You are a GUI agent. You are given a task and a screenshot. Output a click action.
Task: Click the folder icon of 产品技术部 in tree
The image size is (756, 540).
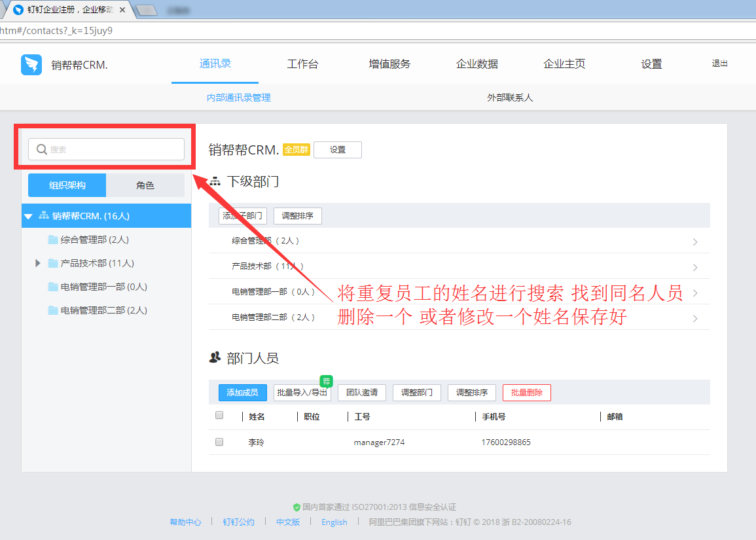pyautogui.click(x=53, y=263)
